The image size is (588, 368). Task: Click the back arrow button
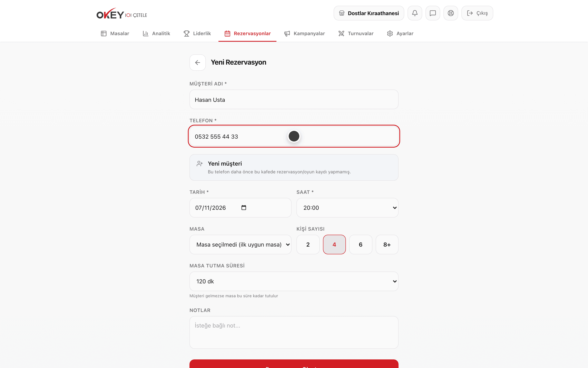click(x=198, y=63)
